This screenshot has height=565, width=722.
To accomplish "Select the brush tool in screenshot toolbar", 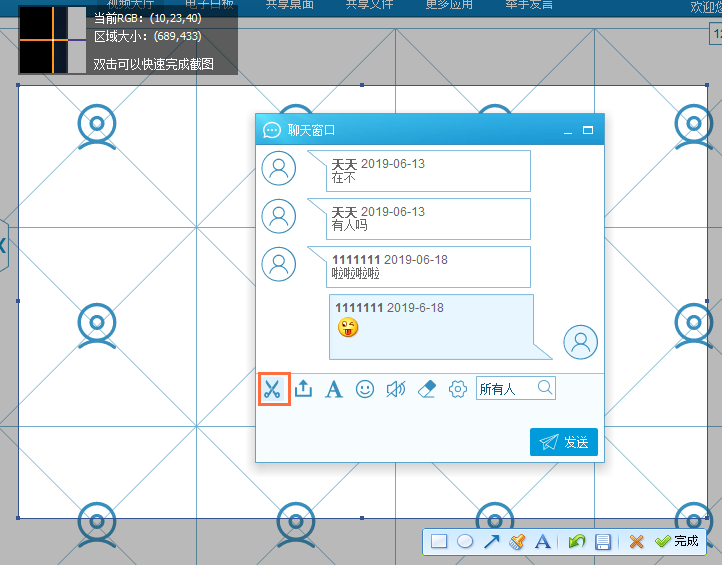I will tap(517, 542).
